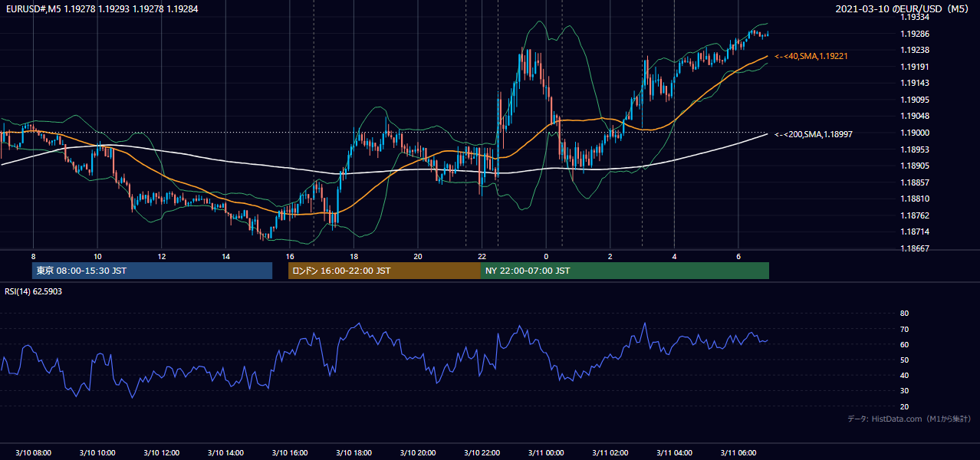The width and height of the screenshot is (980, 460).
Task: Click RSI scale value 30
Action: pos(904,391)
